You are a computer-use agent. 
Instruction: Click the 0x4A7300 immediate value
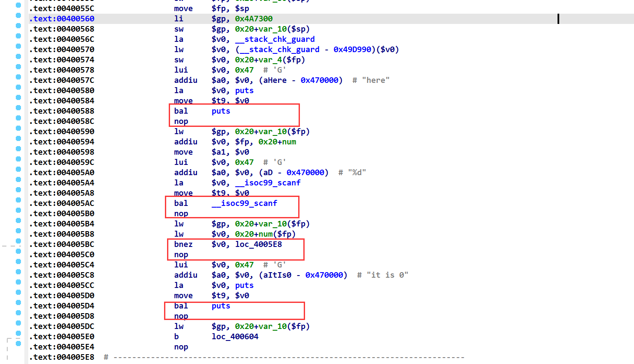point(254,19)
